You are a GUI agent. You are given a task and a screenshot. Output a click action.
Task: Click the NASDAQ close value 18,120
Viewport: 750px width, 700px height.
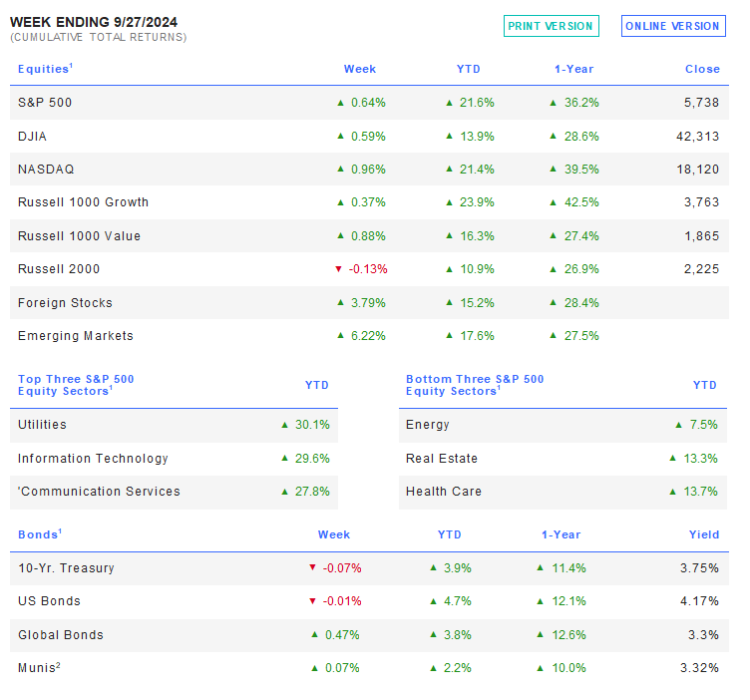(x=697, y=170)
